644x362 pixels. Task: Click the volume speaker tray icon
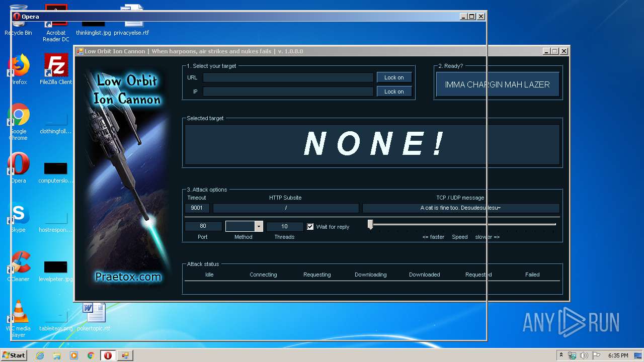[x=584, y=355]
